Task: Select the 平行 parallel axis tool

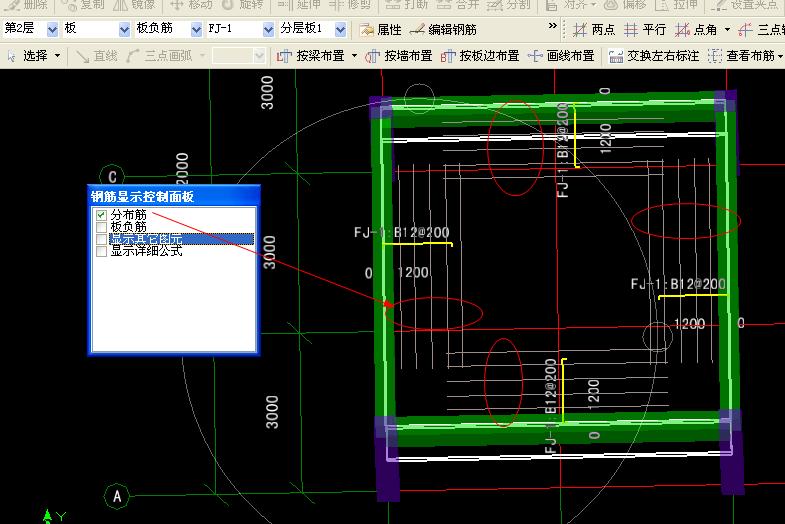Action: point(645,30)
